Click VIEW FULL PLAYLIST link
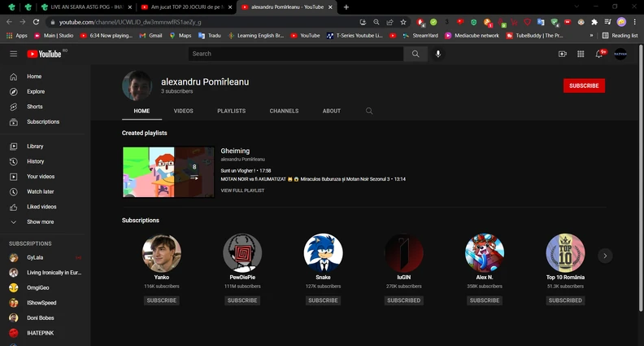The height and width of the screenshot is (346, 644). (x=242, y=191)
